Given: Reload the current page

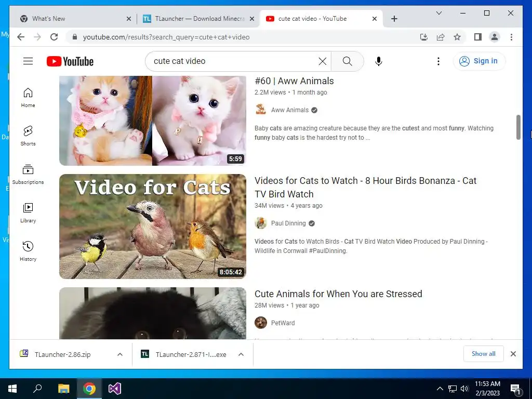Looking at the screenshot, I should (x=54, y=37).
